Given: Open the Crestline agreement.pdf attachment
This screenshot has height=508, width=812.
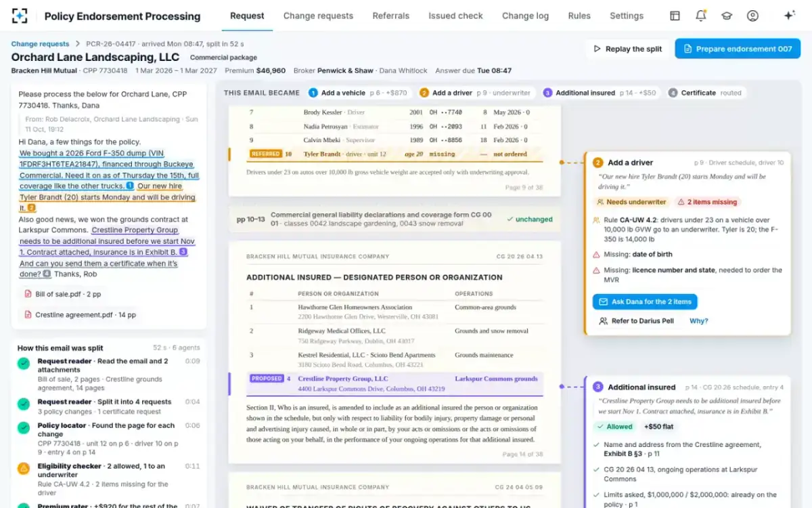Looking at the screenshot, I should [x=80, y=315].
